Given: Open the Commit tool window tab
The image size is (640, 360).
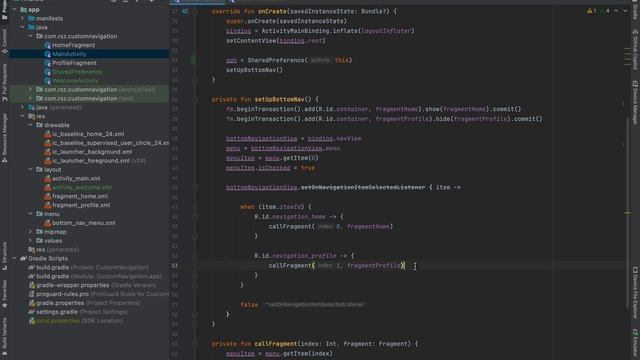Looking at the screenshot, I should 4,42.
